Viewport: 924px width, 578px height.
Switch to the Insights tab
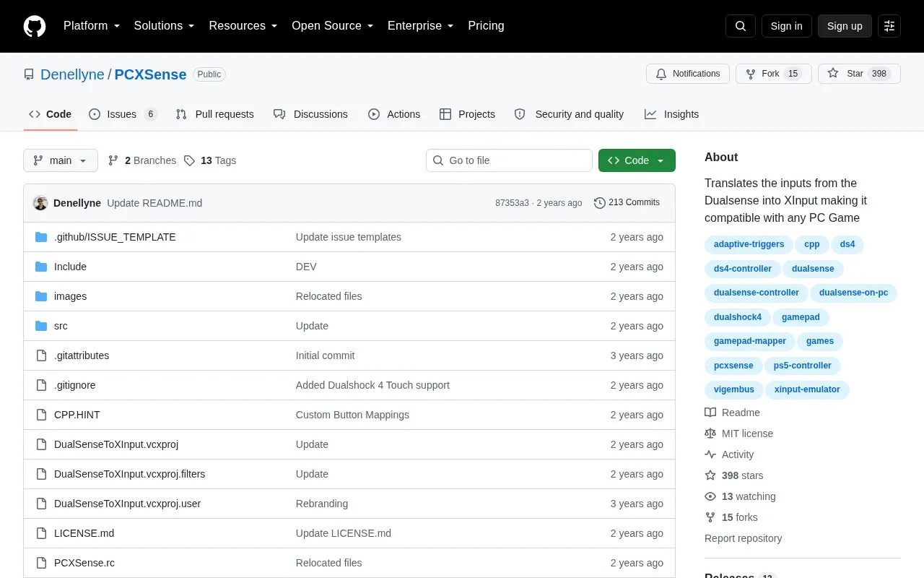click(x=671, y=114)
